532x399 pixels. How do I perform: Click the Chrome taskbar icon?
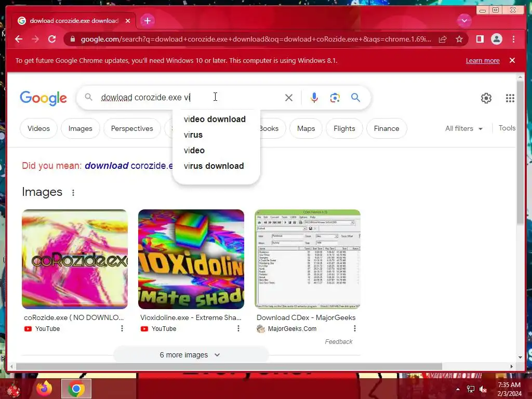pos(76,389)
